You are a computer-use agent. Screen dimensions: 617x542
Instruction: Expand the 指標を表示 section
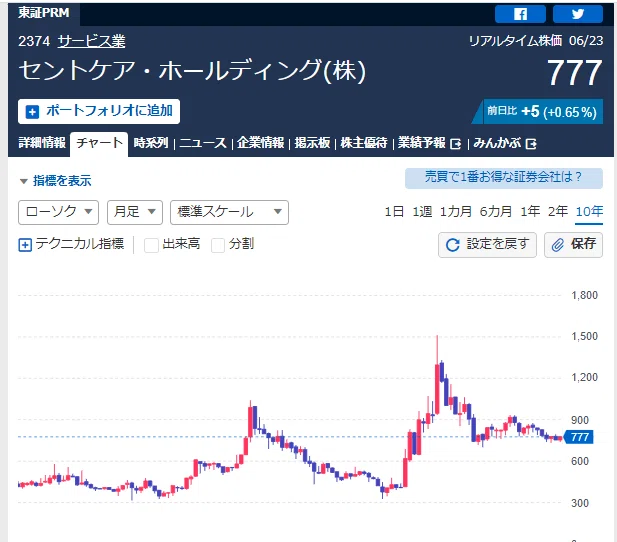tap(55, 181)
